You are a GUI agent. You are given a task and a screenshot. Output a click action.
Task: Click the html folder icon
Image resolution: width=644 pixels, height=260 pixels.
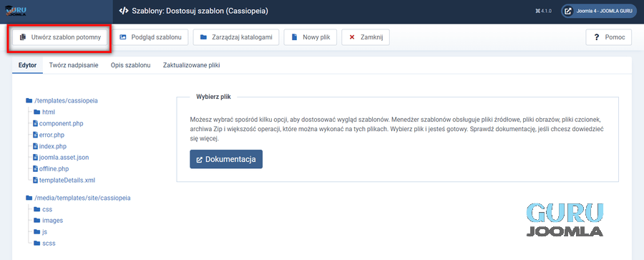pos(36,112)
